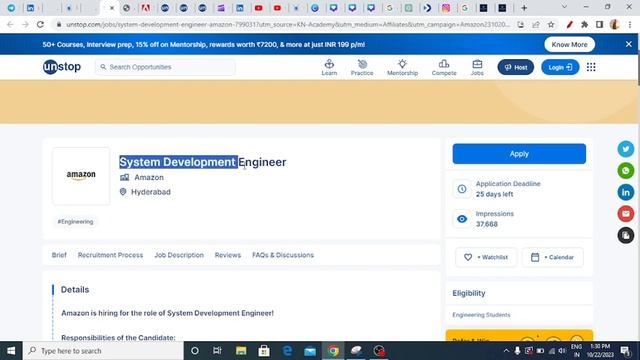The height and width of the screenshot is (360, 640).
Task: Open the Practice section icon
Action: click(x=362, y=67)
